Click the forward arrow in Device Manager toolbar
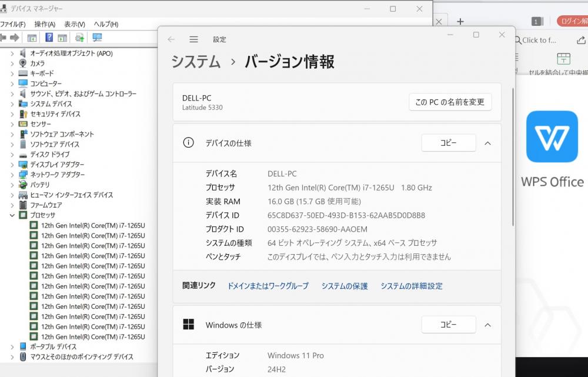588x377 pixels. coord(14,38)
